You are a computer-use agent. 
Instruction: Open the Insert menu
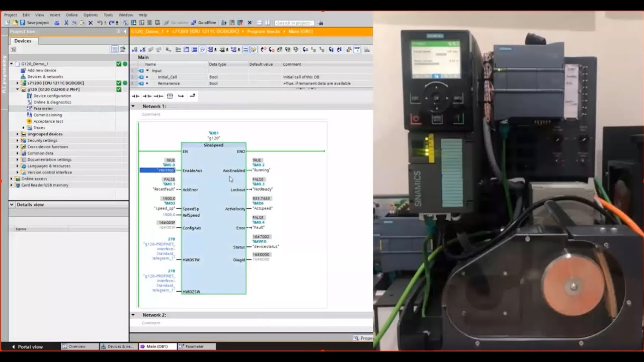tap(54, 15)
